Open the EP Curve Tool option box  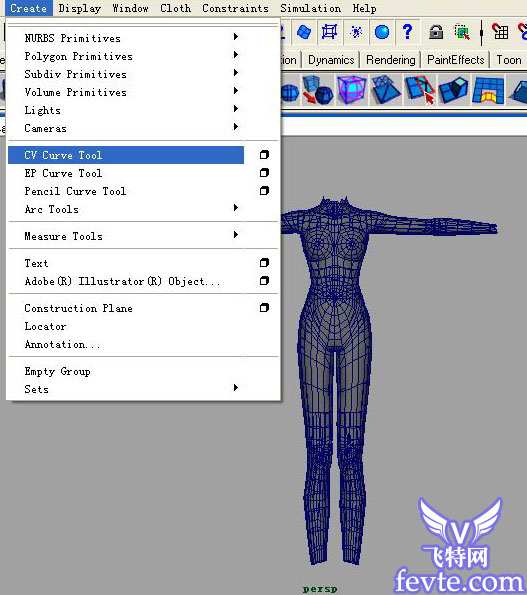[x=264, y=173]
